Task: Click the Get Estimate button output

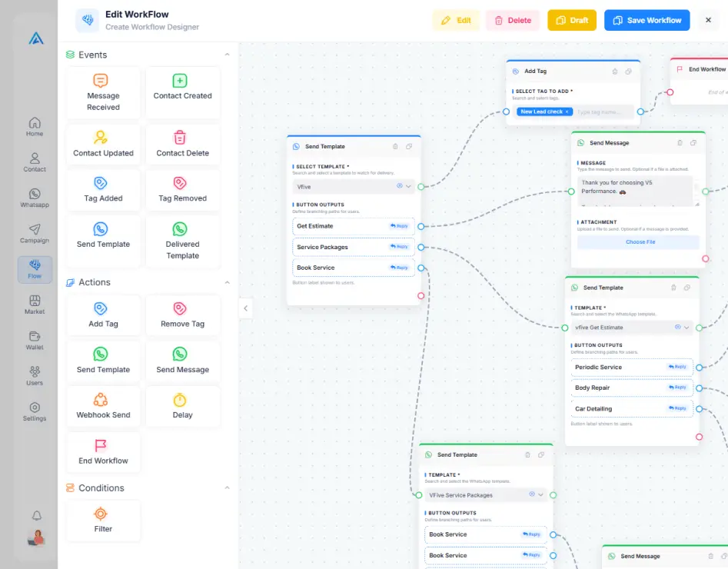Action: [x=353, y=226]
